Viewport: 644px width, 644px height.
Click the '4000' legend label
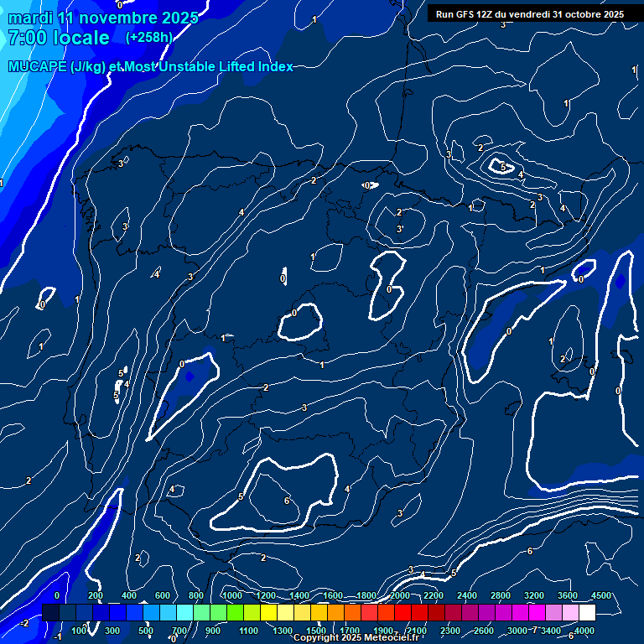[x=584, y=631]
